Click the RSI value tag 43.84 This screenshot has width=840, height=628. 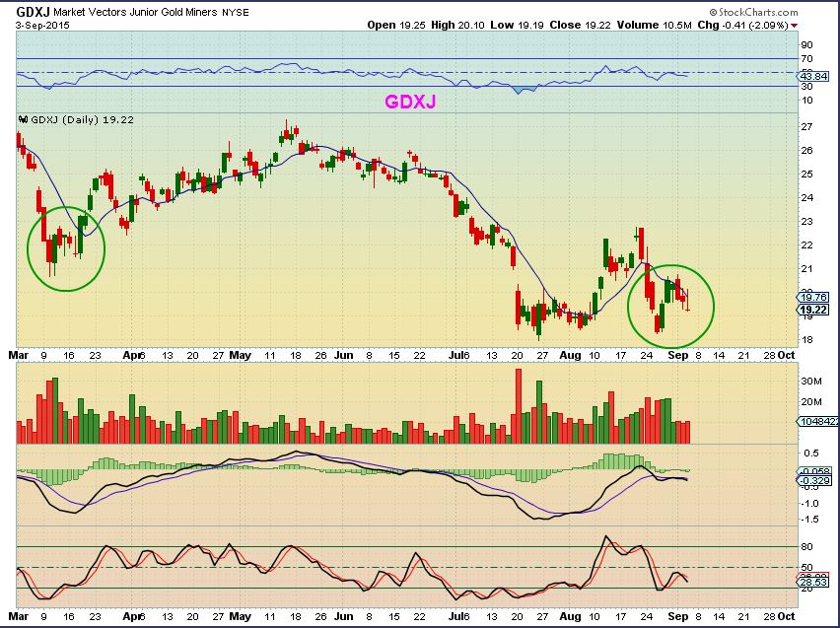point(813,77)
